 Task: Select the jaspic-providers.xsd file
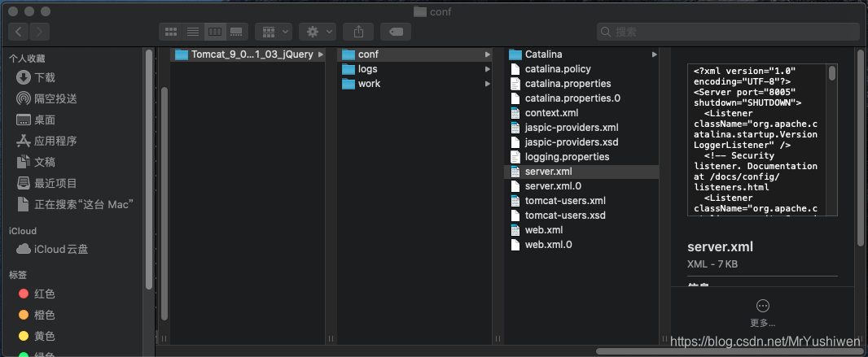click(x=581, y=142)
